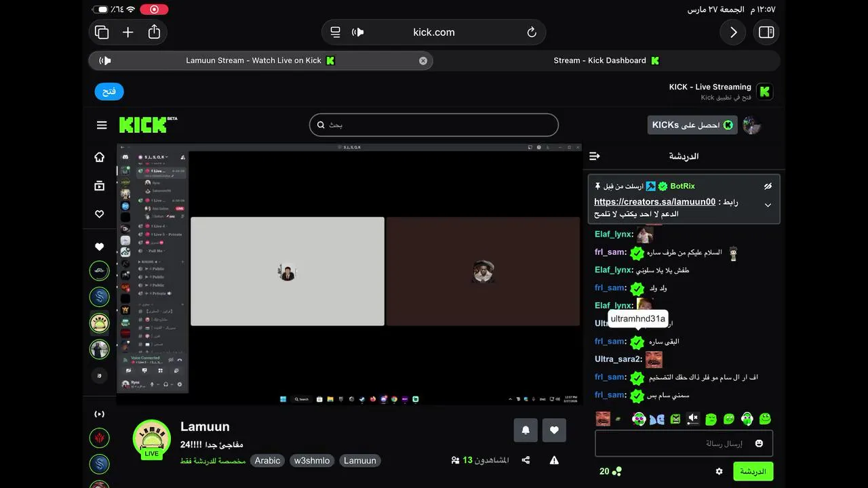The image size is (868, 488).
Task: Focus the إرسال رسالة message input
Action: pyautogui.click(x=684, y=443)
